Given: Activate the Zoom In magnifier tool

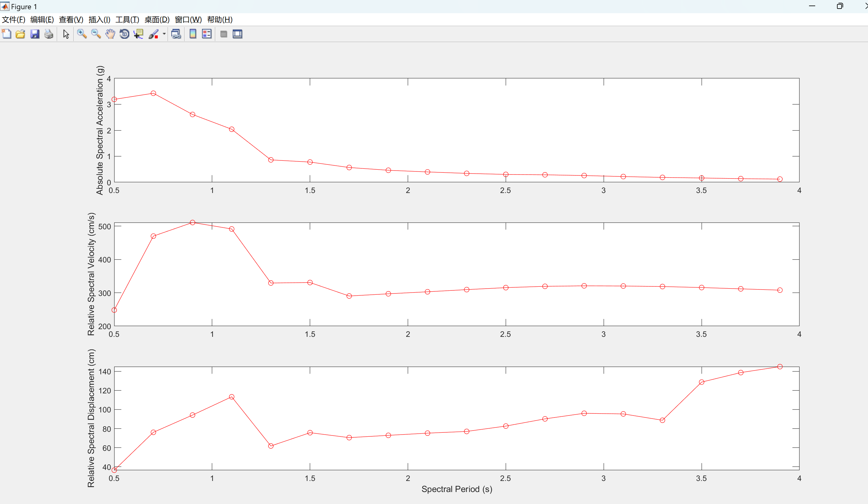Looking at the screenshot, I should pos(82,34).
